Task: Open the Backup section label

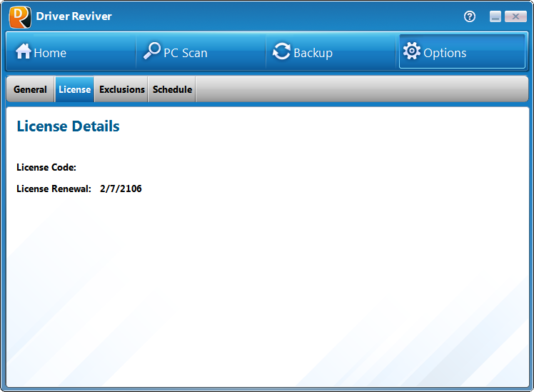Action: pos(313,53)
